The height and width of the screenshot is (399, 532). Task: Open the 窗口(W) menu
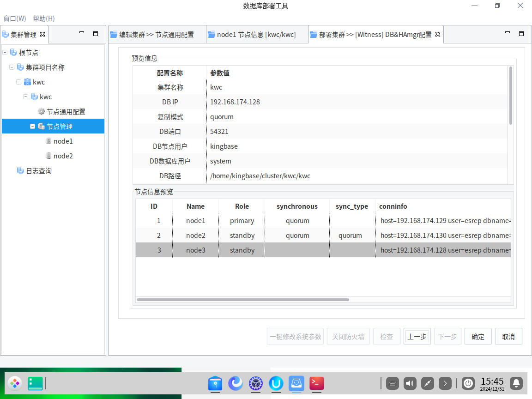15,18
